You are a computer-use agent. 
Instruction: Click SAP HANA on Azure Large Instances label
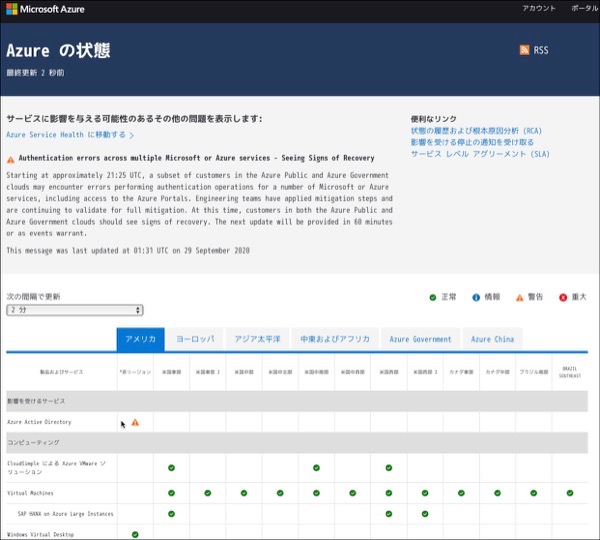(65, 514)
